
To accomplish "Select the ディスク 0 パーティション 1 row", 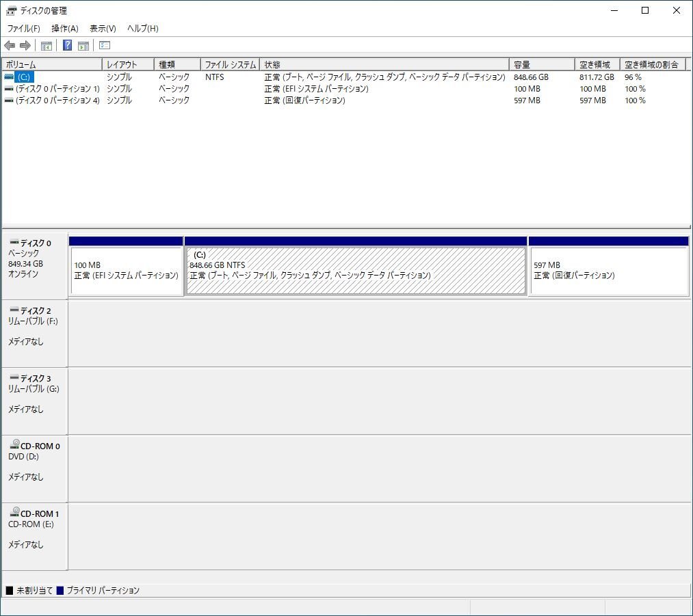I will coord(345,89).
